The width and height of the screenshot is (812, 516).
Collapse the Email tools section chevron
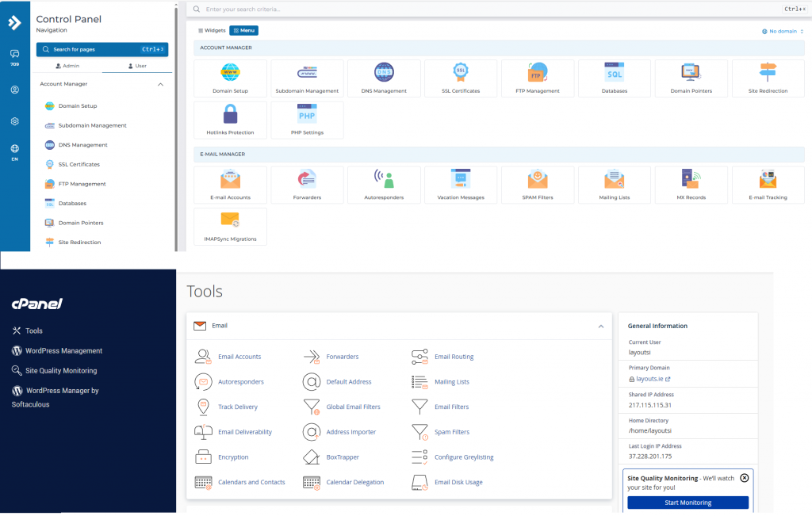tap(600, 326)
